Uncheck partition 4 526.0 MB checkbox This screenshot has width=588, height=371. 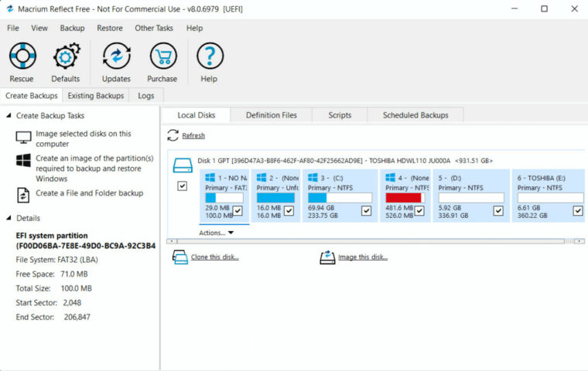pos(419,211)
